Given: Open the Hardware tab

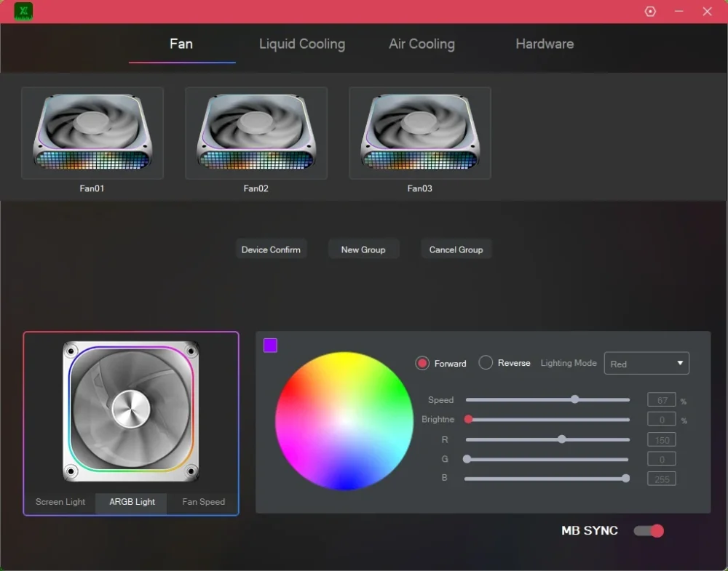Looking at the screenshot, I should point(545,44).
